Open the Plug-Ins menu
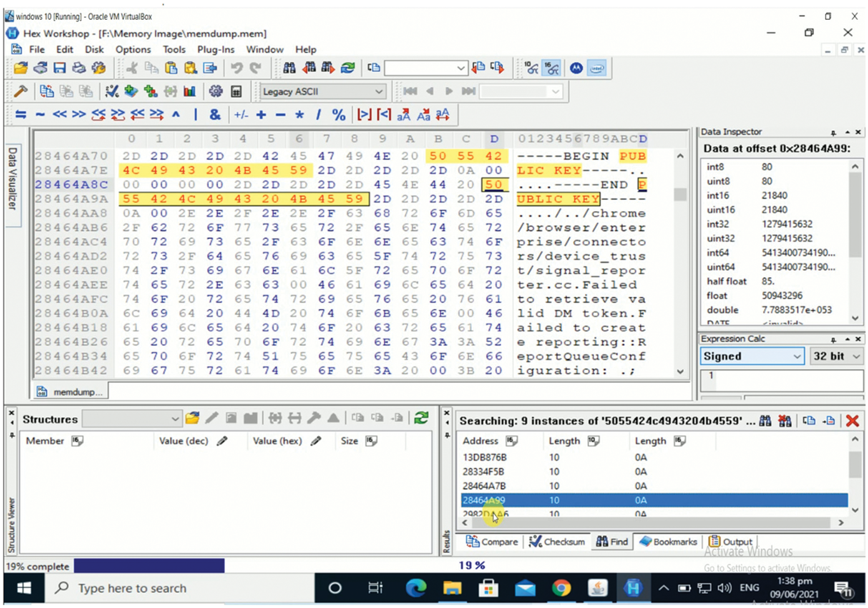Image resolution: width=868 pixels, height=608 pixels. coord(216,49)
